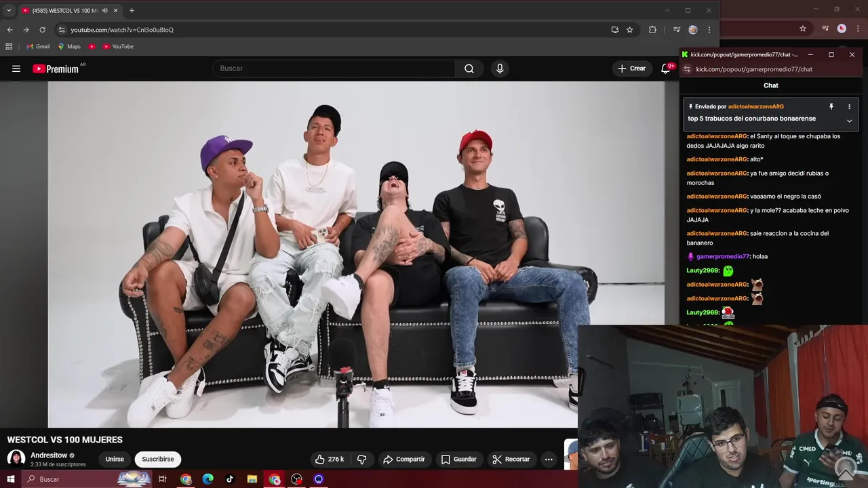Unpin the pinned chat message pin icon
Viewport: 868px width, 488px height.
[831, 106]
